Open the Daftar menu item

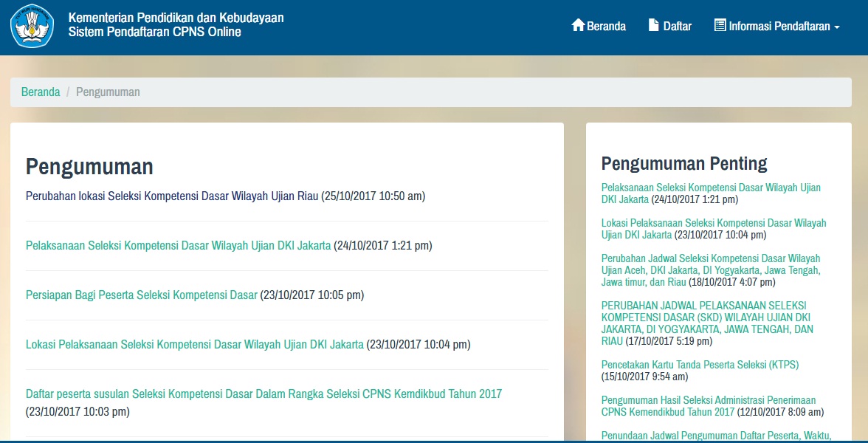(677, 26)
